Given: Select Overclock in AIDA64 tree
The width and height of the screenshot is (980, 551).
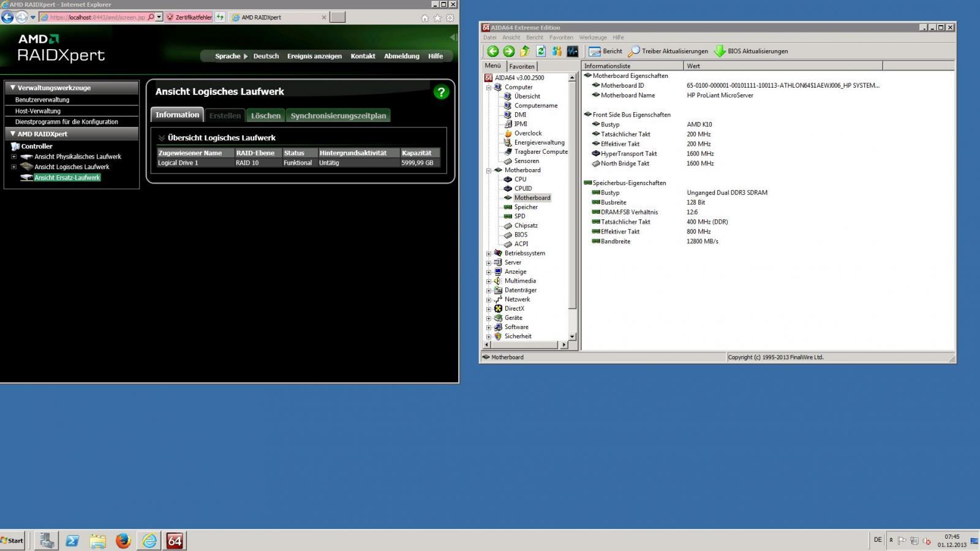Looking at the screenshot, I should 527,133.
